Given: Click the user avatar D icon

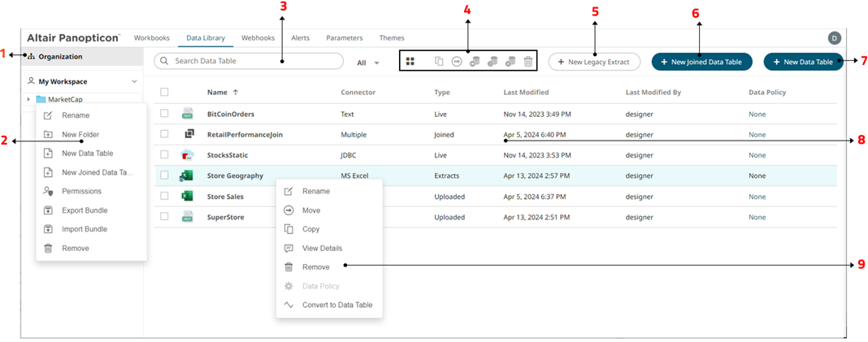Looking at the screenshot, I should 834,38.
